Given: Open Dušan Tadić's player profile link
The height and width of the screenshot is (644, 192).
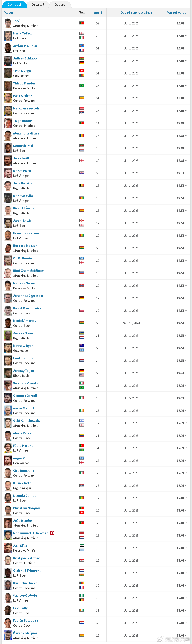Looking at the screenshot, I should click(x=22, y=483).
